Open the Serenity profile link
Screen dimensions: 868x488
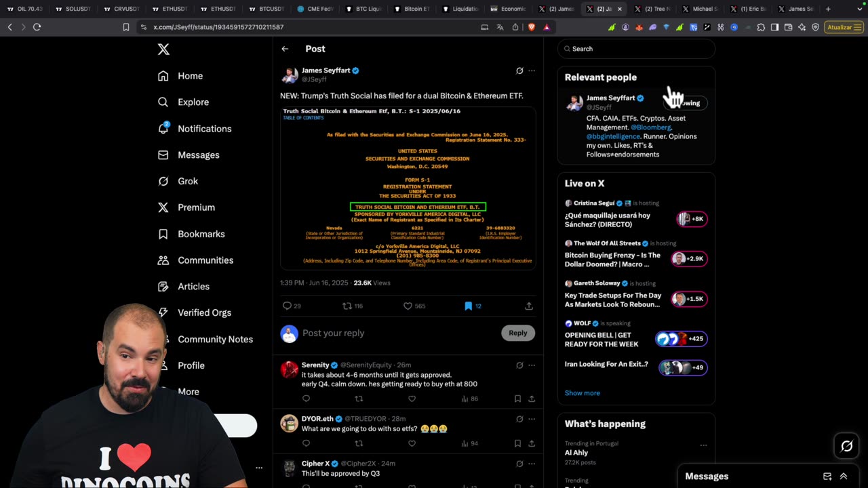pos(315,365)
